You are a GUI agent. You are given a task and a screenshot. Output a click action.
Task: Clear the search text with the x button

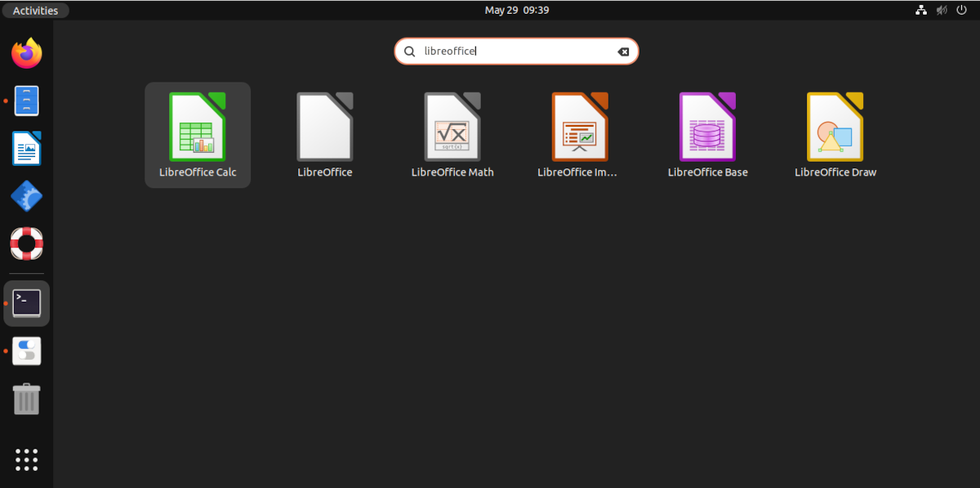pos(623,51)
